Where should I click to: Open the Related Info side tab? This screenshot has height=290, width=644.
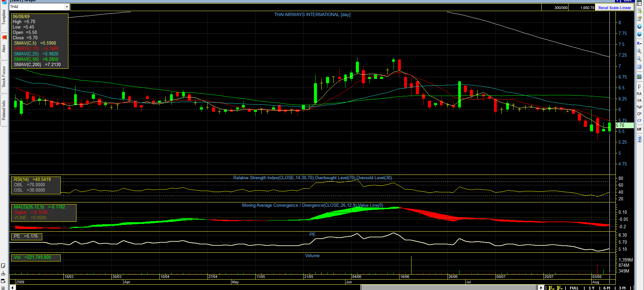(4, 110)
